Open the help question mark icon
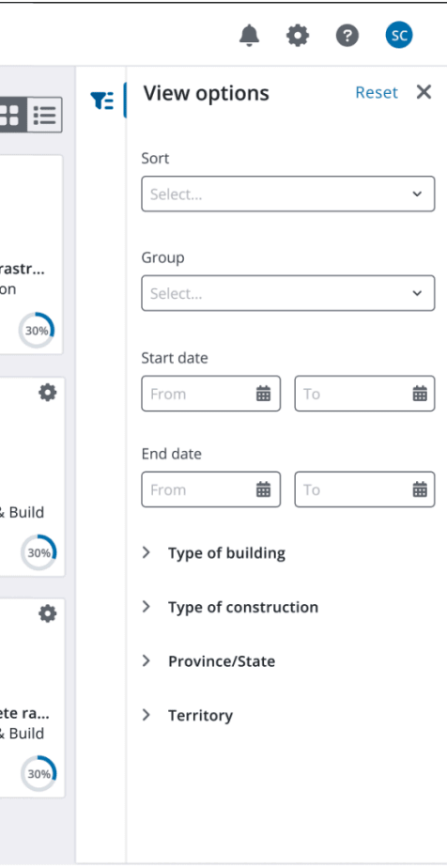The image size is (447, 868). [x=347, y=37]
